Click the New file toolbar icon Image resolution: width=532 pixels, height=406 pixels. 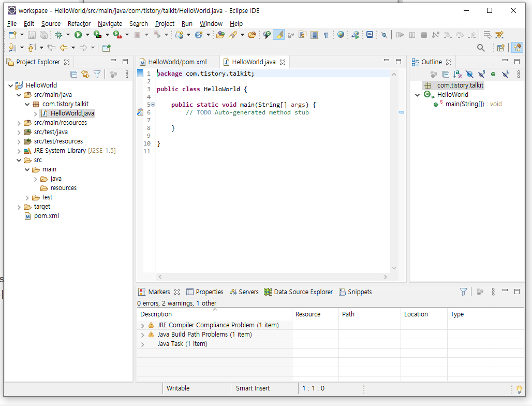[x=12, y=35]
